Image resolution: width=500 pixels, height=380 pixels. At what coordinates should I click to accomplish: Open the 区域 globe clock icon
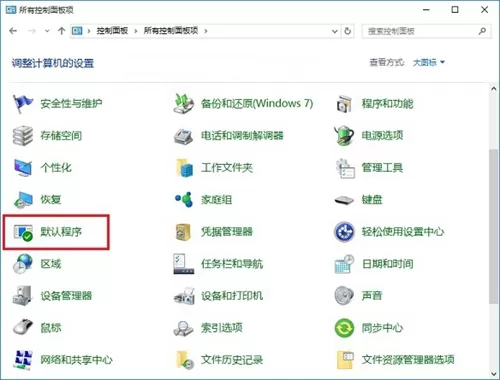[x=22, y=264]
